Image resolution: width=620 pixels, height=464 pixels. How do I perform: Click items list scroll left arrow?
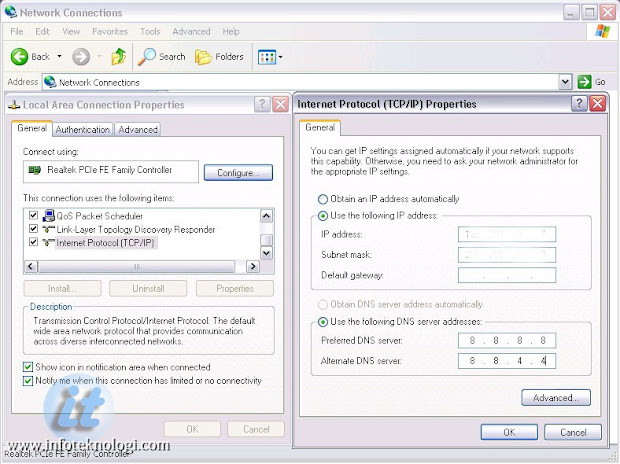coord(31,266)
